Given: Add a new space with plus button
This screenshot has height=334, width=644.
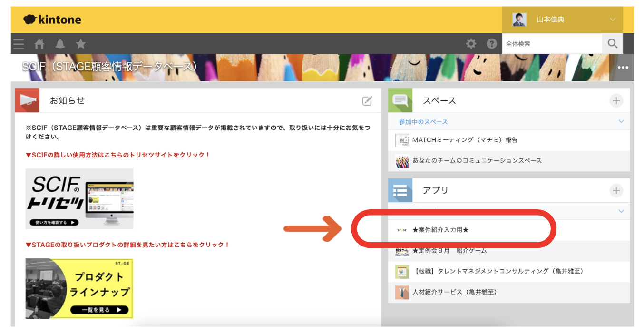Looking at the screenshot, I should (x=616, y=100).
